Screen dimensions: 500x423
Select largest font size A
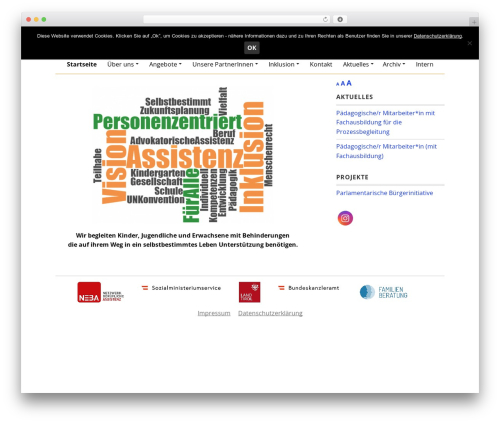tap(349, 83)
